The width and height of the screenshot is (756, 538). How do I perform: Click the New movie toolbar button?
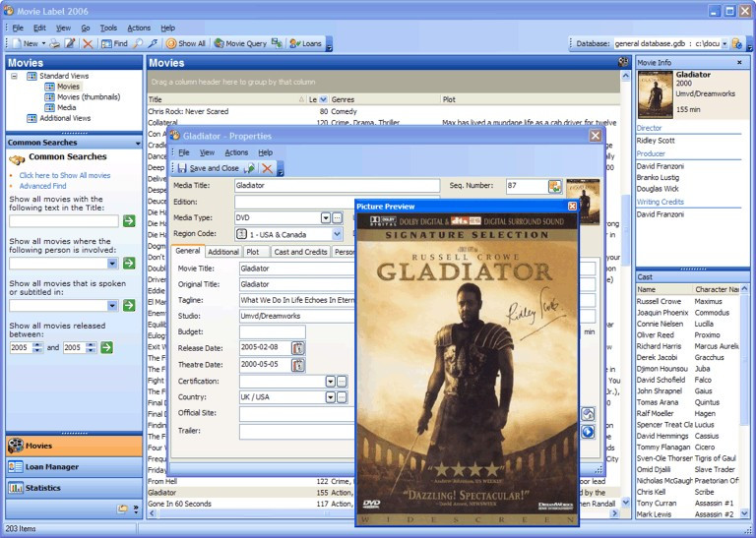[x=25, y=43]
